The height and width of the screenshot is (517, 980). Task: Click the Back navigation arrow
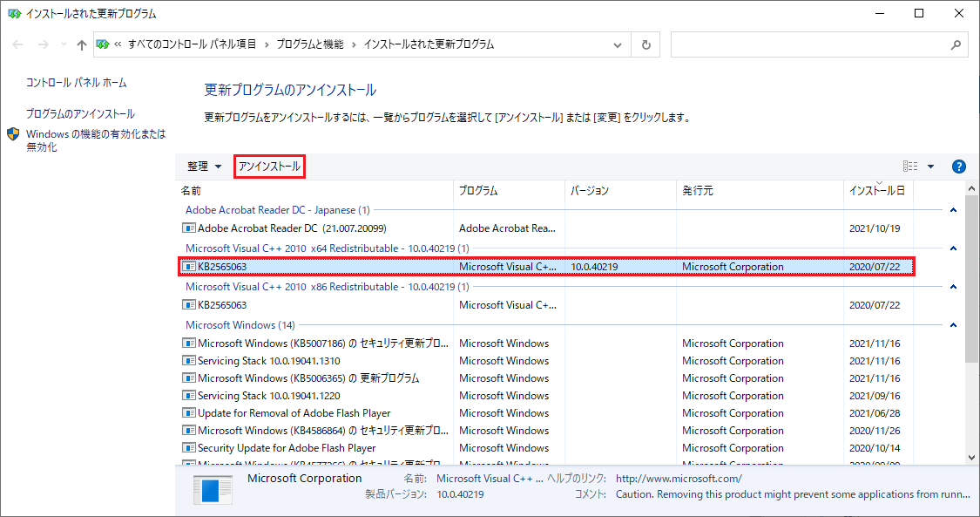click(x=19, y=44)
